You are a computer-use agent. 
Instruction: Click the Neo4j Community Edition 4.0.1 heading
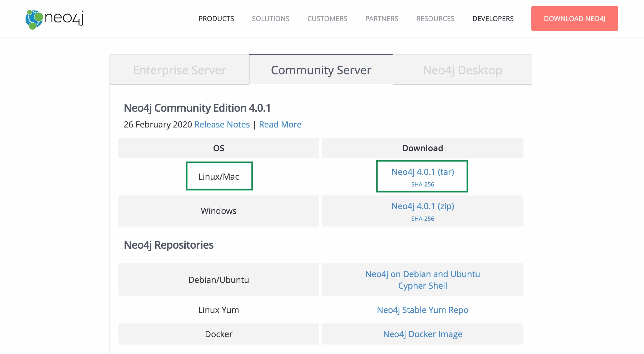(x=197, y=108)
